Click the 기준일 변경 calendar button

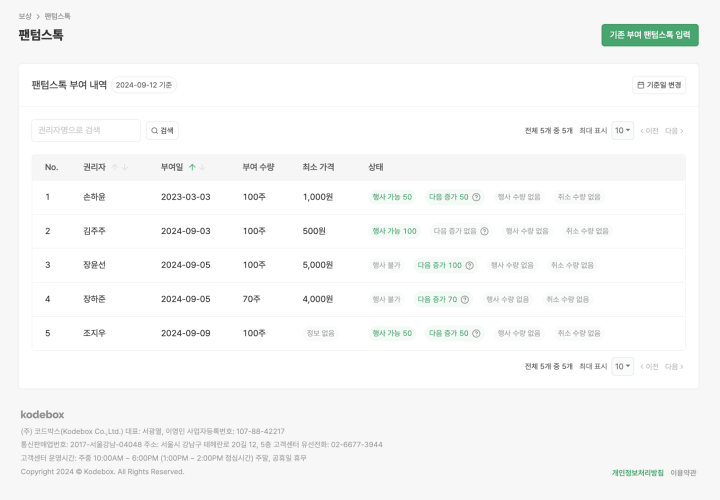pyautogui.click(x=659, y=85)
